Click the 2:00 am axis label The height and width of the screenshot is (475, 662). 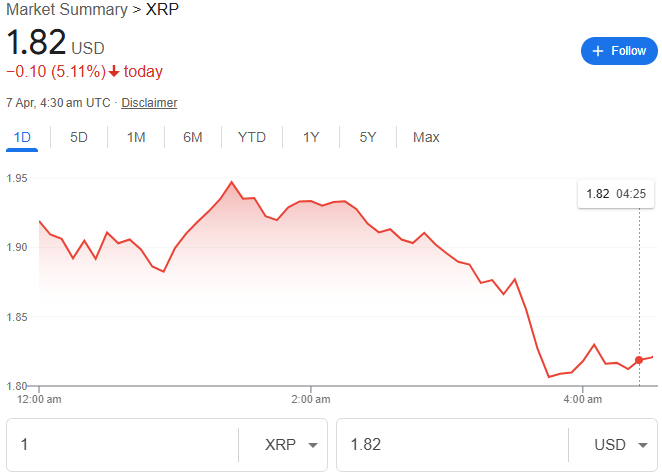[311, 399]
